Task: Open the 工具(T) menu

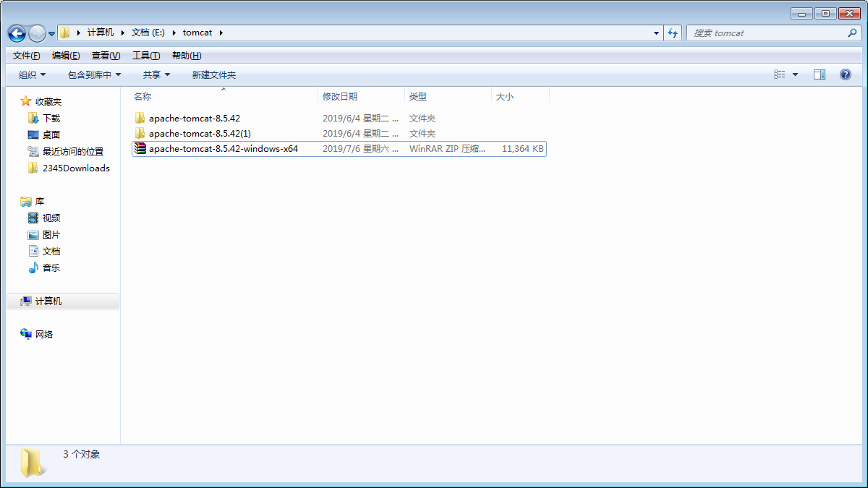Action: click(146, 56)
